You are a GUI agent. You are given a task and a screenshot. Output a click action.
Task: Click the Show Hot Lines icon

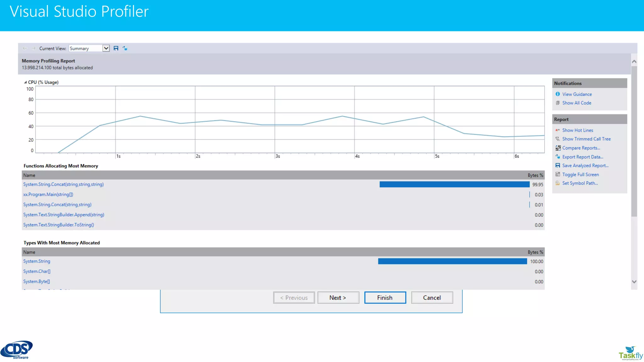point(558,130)
